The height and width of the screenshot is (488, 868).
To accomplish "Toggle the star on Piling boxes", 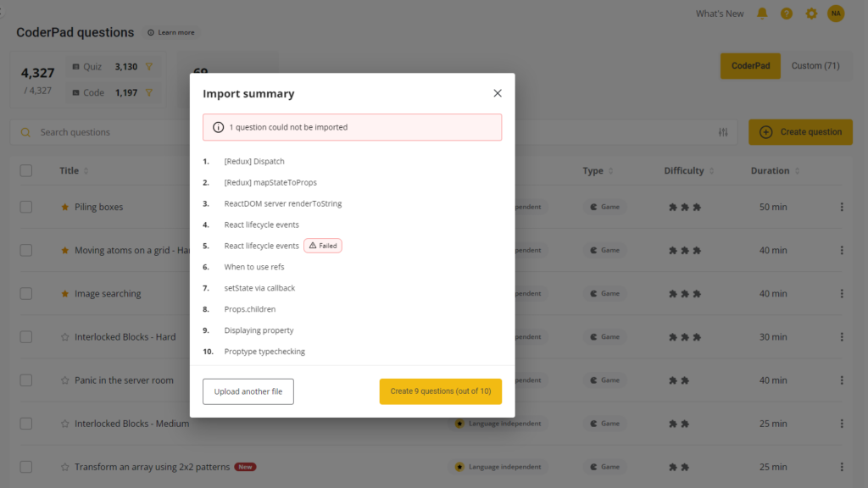I will [65, 207].
